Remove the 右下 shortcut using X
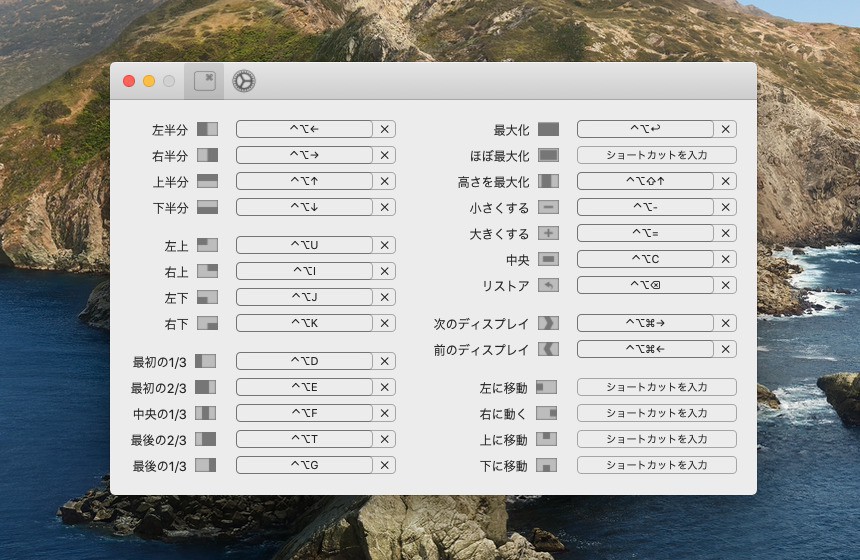 [x=385, y=323]
